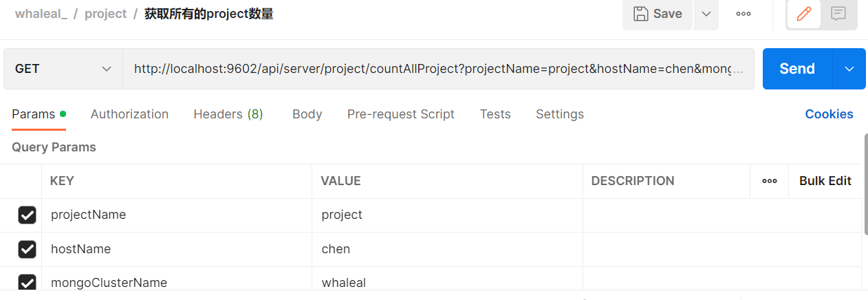The height and width of the screenshot is (300, 868).
Task: Switch to edit mode pencil icon
Action: [x=803, y=14]
